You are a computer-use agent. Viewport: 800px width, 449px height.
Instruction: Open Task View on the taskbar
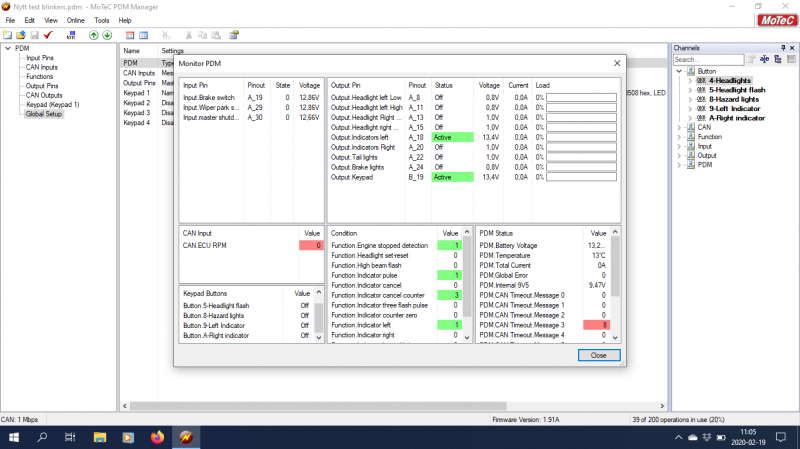click(70, 437)
